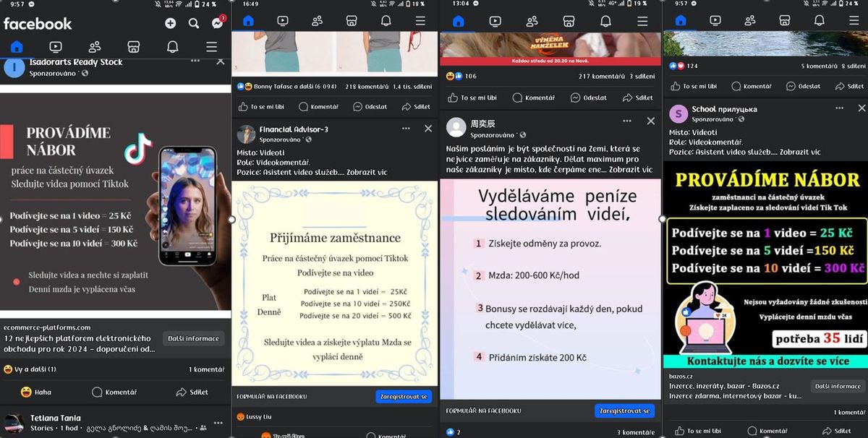Open Financial Advisor-3 profile picture
The image size is (868, 438).
click(x=246, y=134)
